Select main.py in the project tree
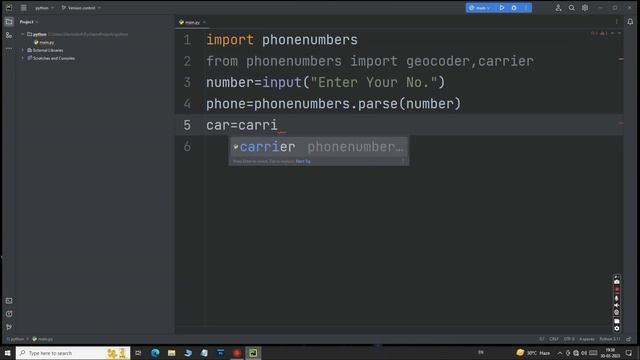This screenshot has height=360, width=640. coord(44,42)
